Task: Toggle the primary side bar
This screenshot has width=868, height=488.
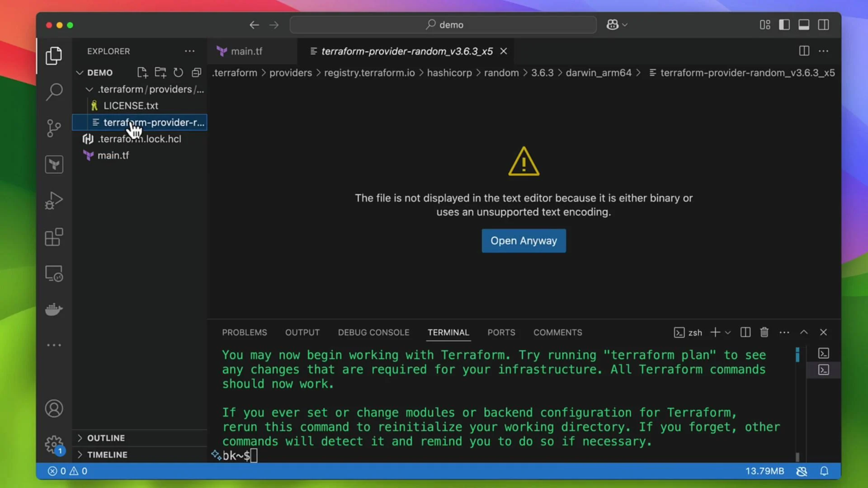Action: (784, 25)
